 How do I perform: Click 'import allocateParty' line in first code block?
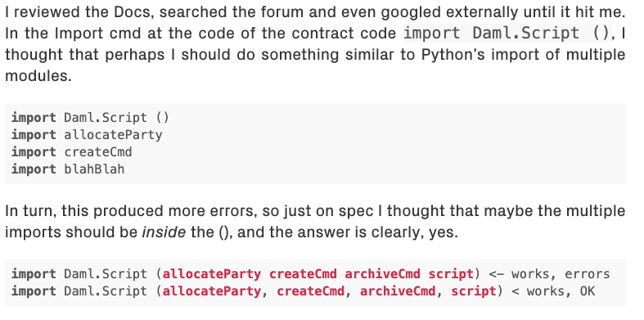tap(87, 135)
